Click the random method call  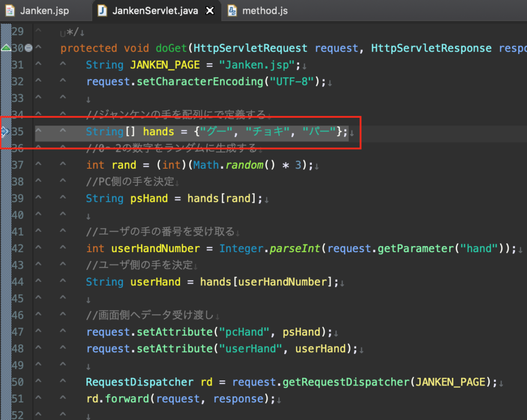click(x=244, y=165)
